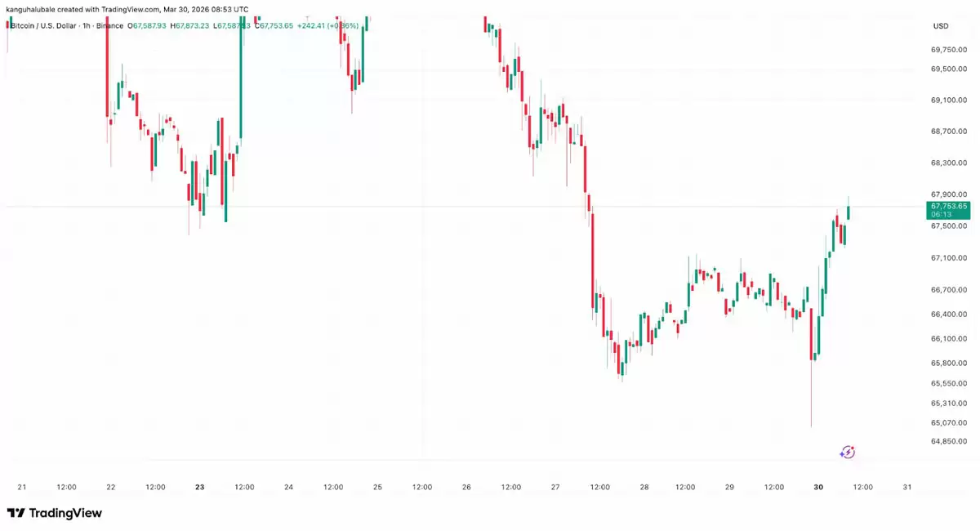Click the TradingView logo icon

point(16,513)
